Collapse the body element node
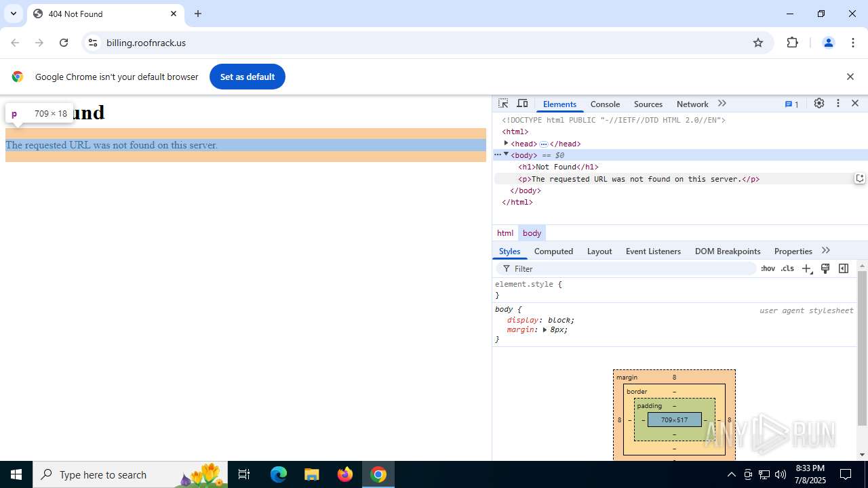 506,155
